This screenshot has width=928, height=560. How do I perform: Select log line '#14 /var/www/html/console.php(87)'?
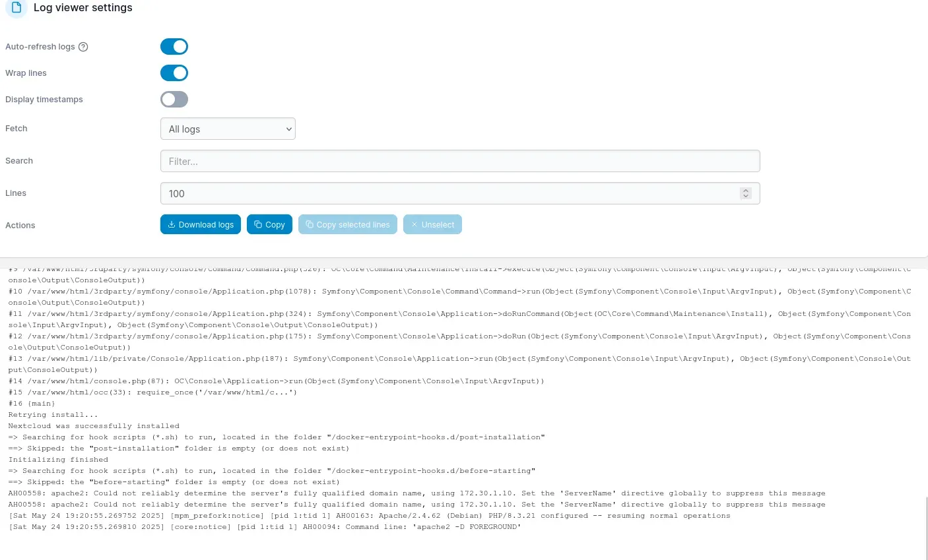(x=276, y=381)
